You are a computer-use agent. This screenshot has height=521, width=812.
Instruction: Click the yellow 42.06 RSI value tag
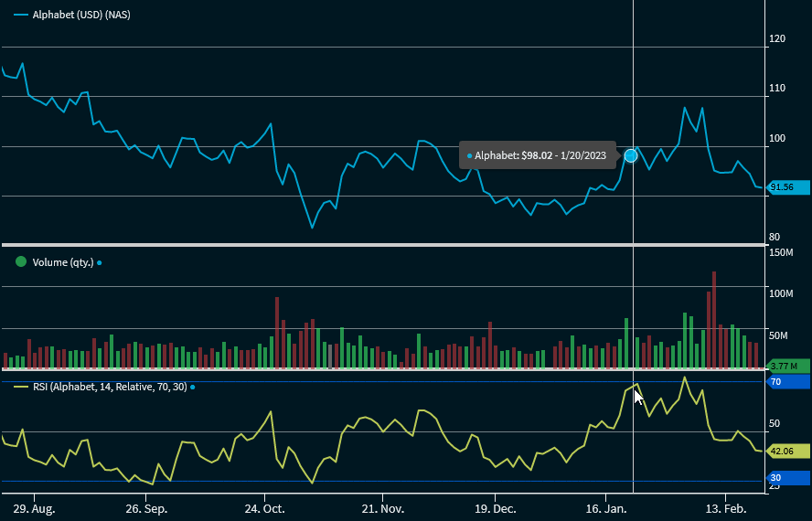(788, 451)
